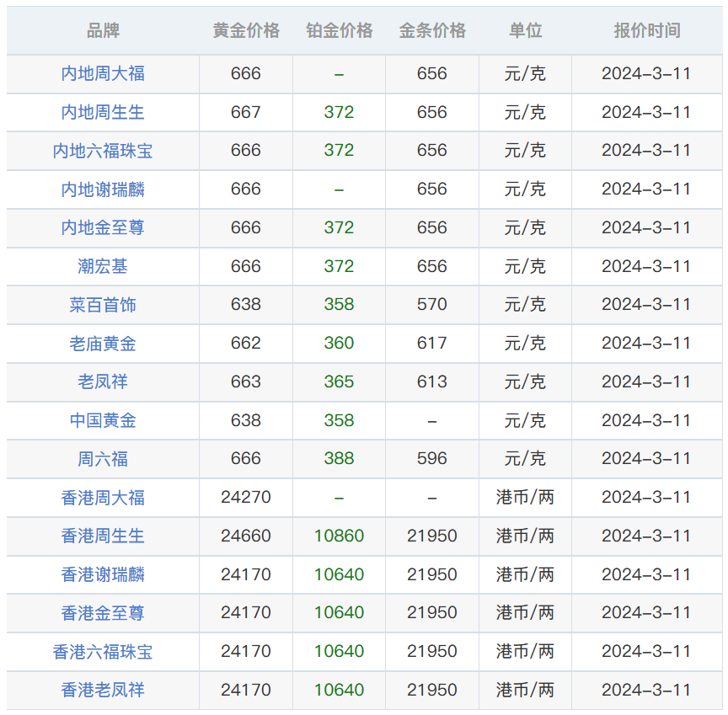This screenshot has width=728, height=715.
Task: Select platinum price 358 in 菜百首饰 row
Action: (339, 305)
